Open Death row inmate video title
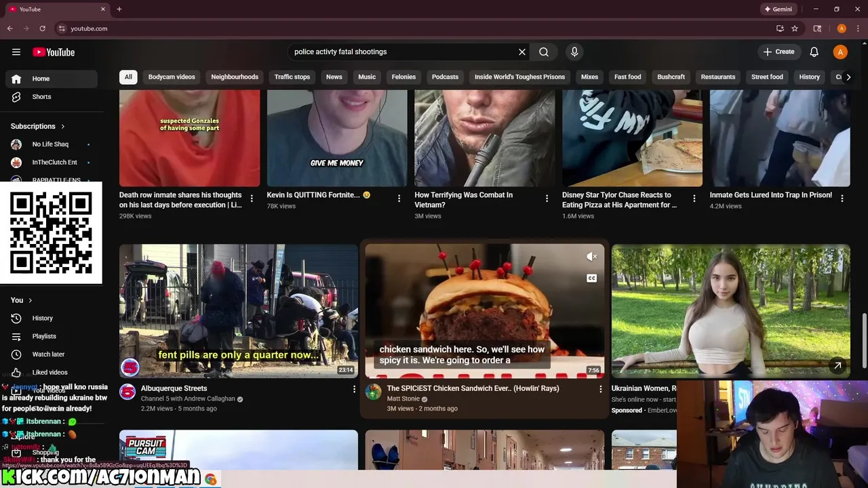Image resolution: width=868 pixels, height=488 pixels. point(180,200)
